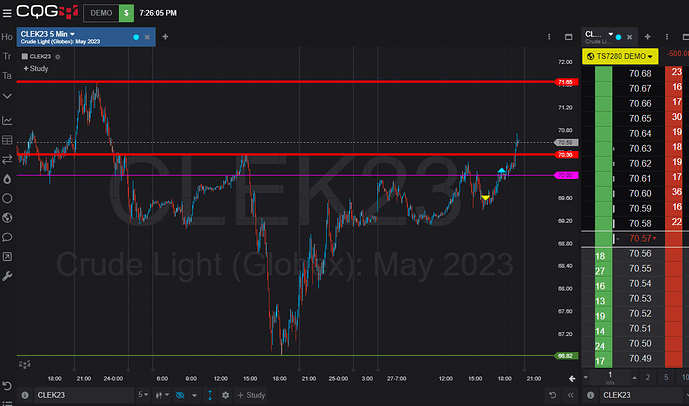689x406 pixels.
Task: Click the green dollar account icon
Action: coord(125,13)
